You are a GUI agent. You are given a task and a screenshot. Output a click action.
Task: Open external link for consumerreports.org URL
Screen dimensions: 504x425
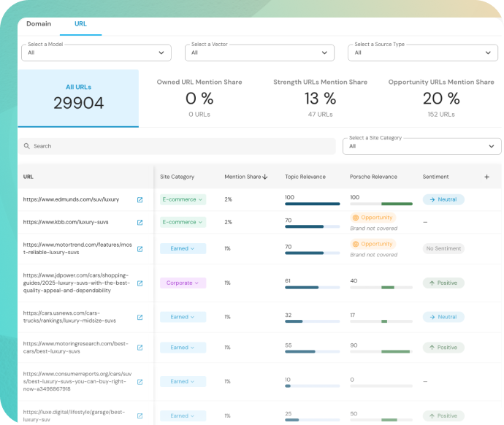140,382
